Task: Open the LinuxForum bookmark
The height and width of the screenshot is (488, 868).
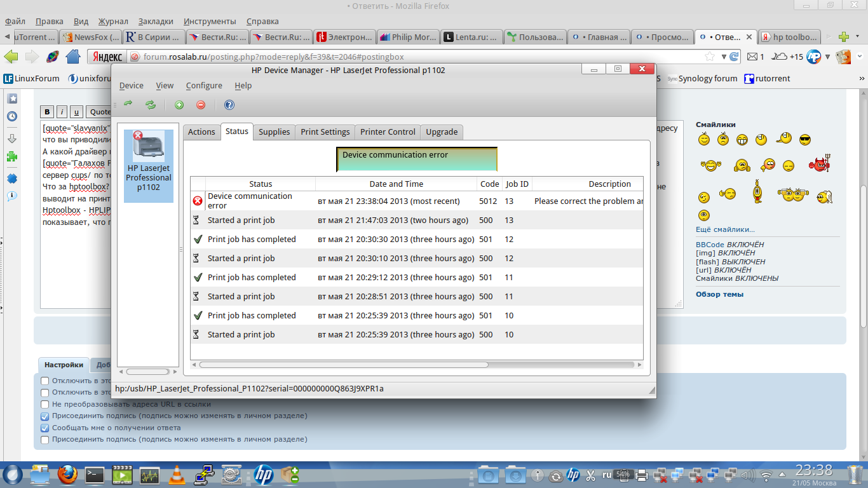Action: pos(32,79)
